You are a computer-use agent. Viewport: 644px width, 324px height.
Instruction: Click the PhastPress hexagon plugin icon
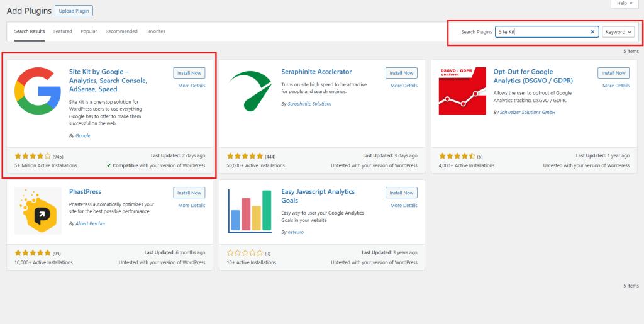pyautogui.click(x=38, y=211)
